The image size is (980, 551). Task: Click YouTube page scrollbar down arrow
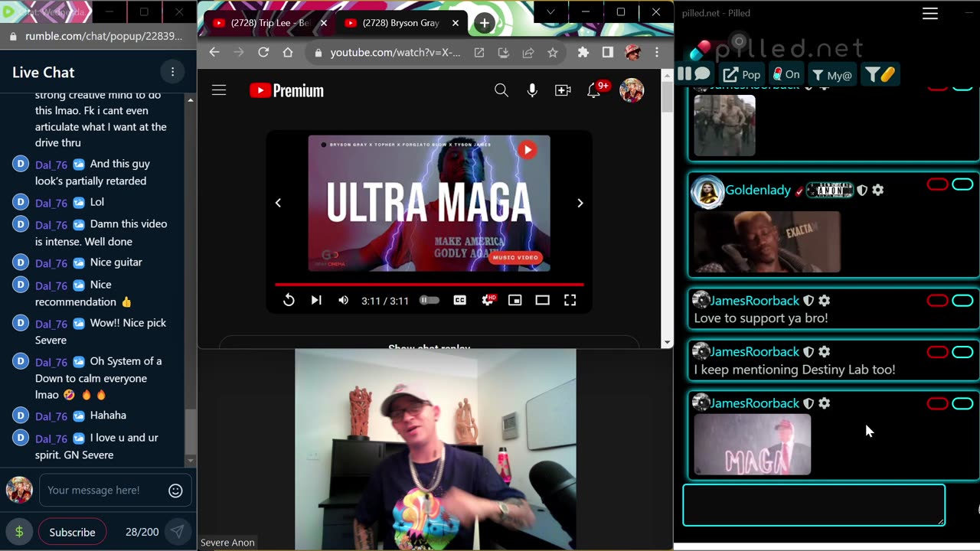[x=667, y=342]
